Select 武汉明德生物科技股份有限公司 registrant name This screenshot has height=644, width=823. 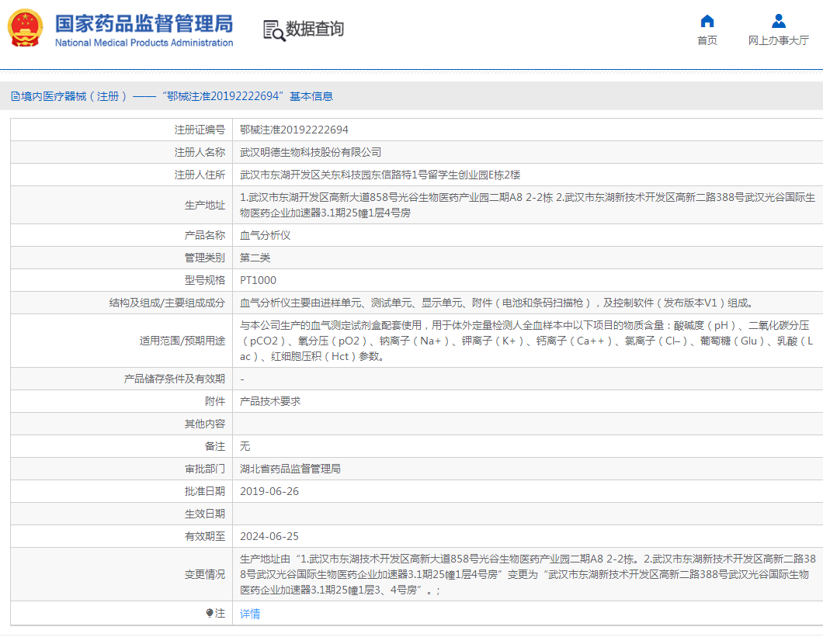(311, 153)
